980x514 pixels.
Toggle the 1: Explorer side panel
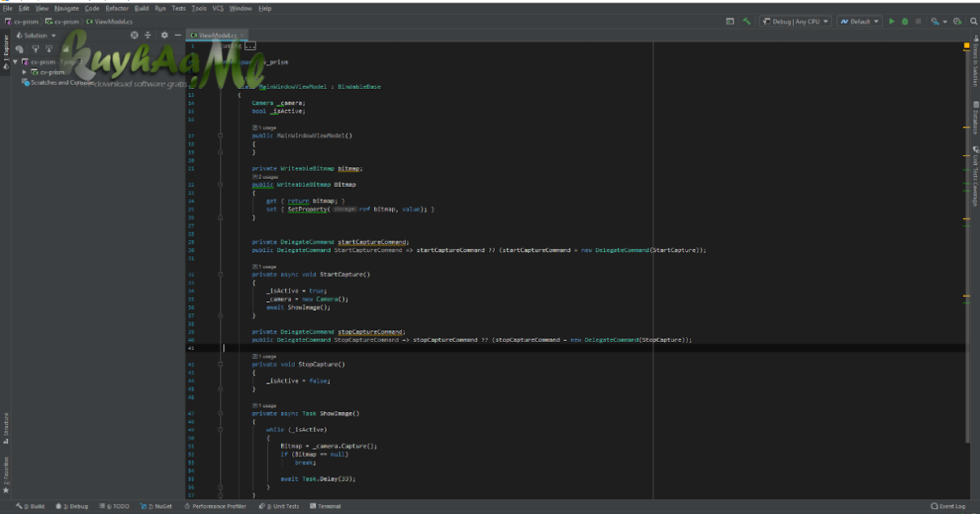(x=6, y=54)
